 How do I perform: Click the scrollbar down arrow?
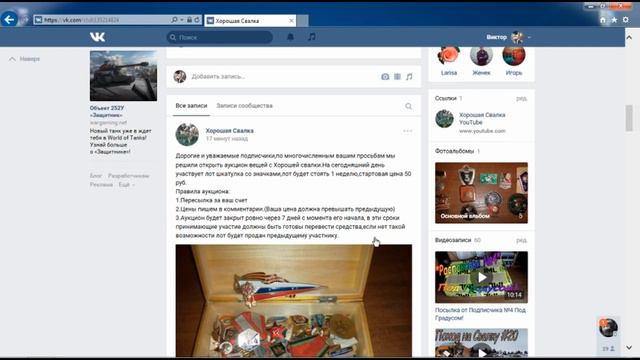[629, 348]
